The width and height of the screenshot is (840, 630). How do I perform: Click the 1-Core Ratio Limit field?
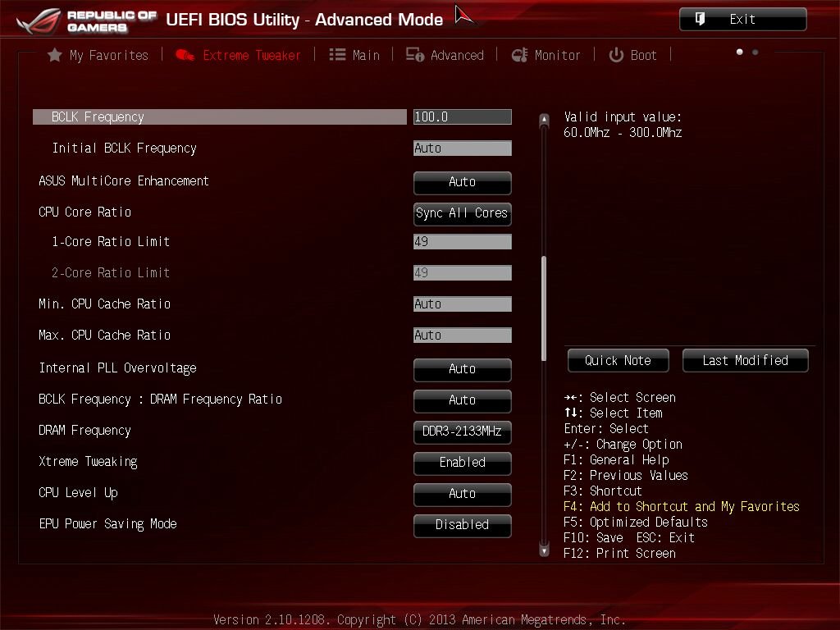[x=463, y=242]
